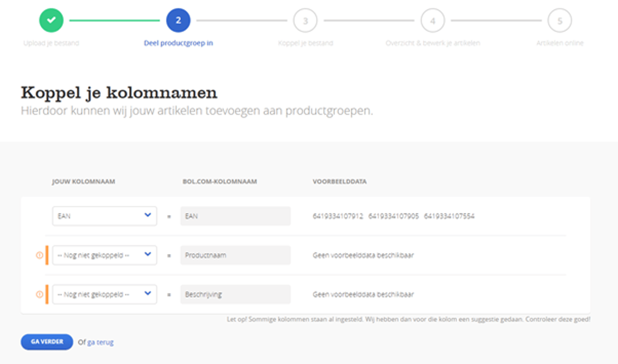Screen dimensions: 618x364
Task: Click the bol.com EAN column field
Action: tap(235, 216)
